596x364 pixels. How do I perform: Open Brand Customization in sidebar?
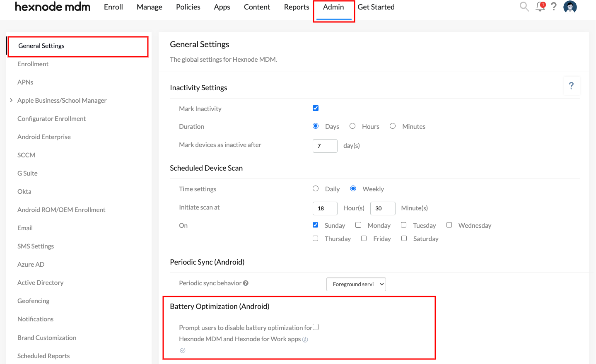pos(47,338)
